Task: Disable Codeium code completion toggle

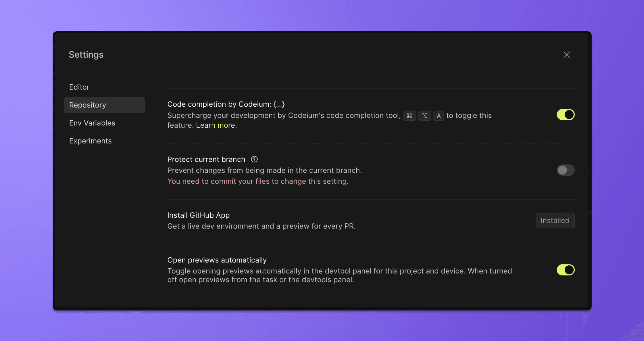Action: [565, 115]
